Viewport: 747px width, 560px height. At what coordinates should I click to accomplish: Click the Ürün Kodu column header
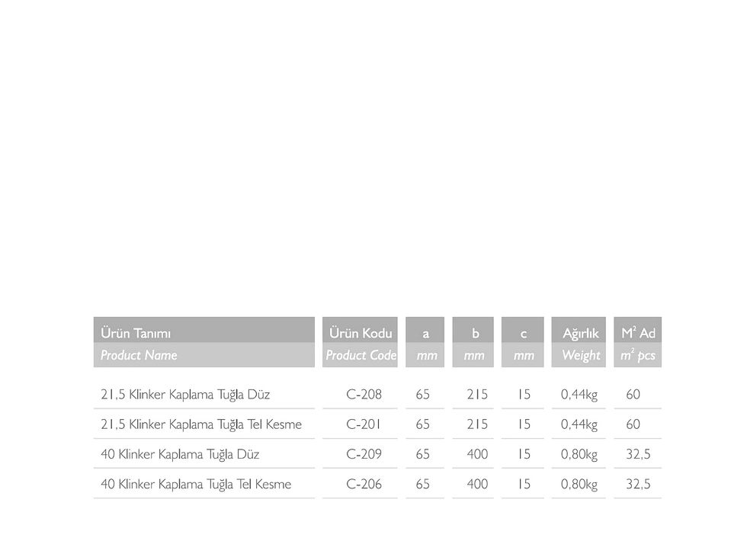pyautogui.click(x=360, y=342)
